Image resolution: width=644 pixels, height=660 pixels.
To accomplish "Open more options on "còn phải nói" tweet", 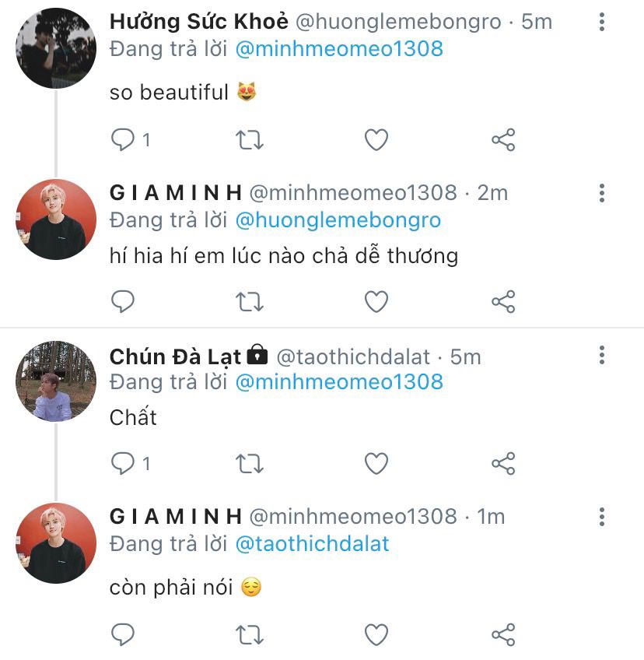I will coord(601,517).
